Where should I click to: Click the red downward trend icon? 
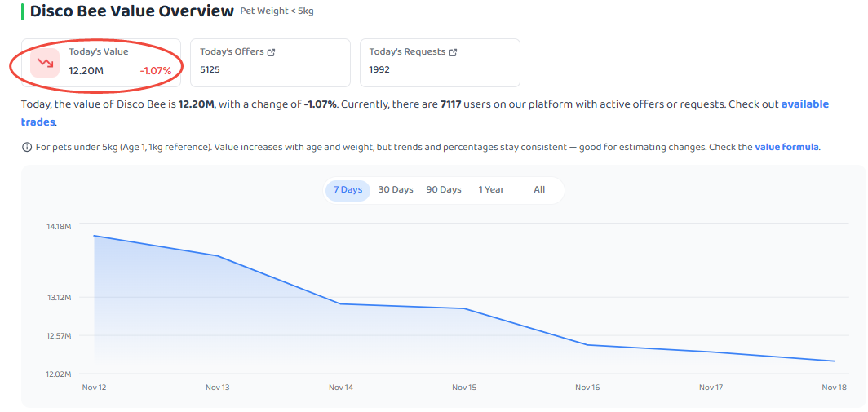tap(45, 63)
